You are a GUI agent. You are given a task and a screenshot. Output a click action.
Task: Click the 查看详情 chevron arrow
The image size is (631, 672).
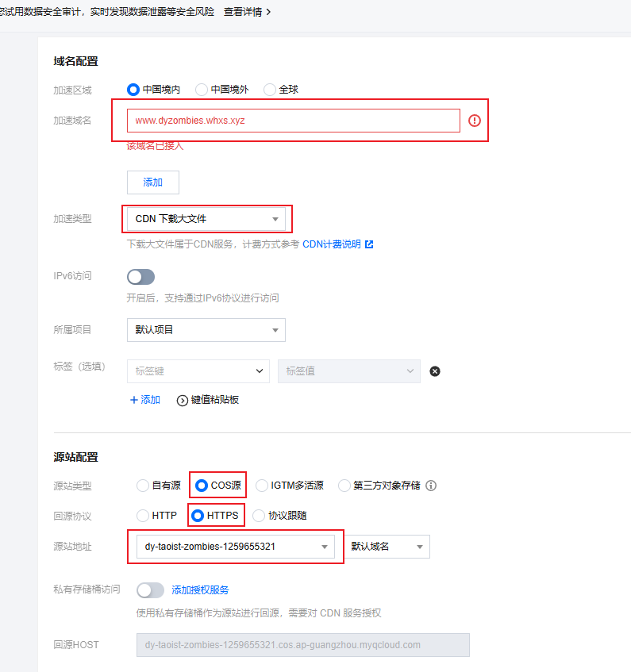pos(268,12)
